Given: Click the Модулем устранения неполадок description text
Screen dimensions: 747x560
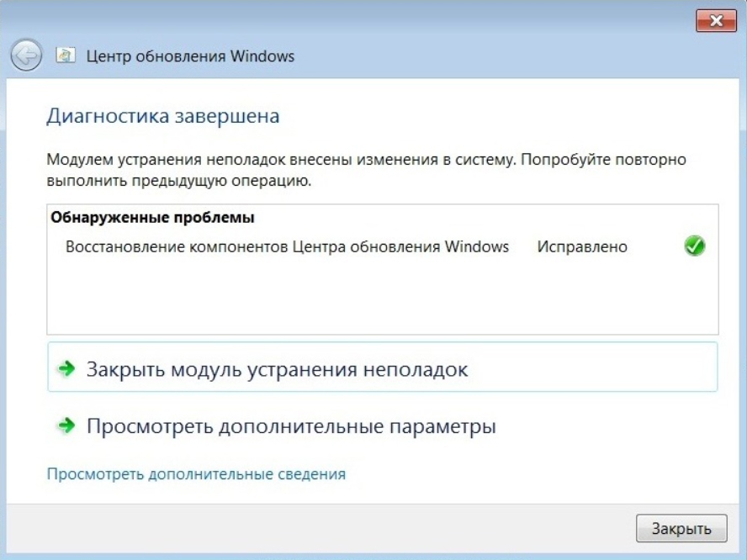Looking at the screenshot, I should coord(366,170).
